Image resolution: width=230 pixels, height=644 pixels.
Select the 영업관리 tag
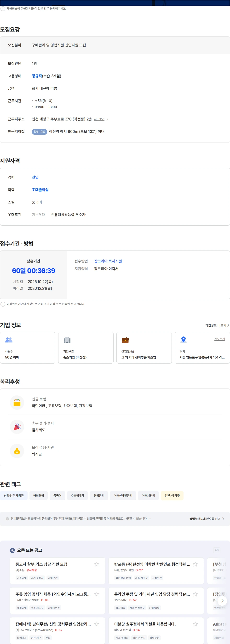coord(99,496)
